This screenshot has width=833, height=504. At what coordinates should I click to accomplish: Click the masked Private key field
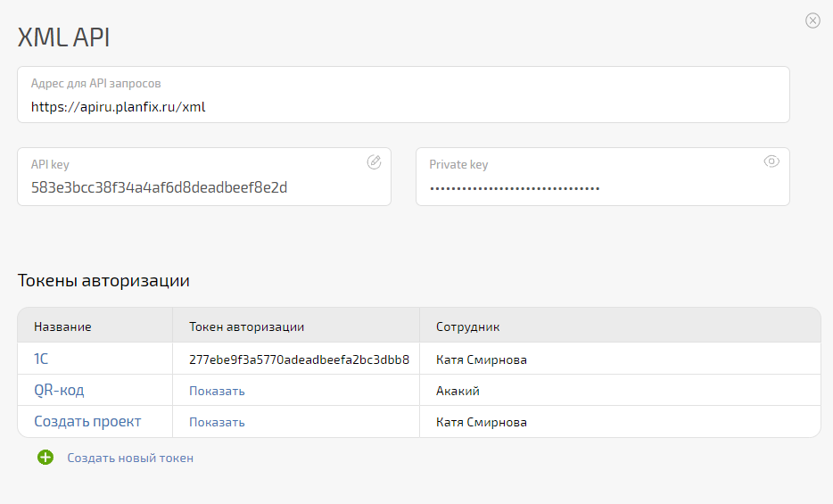point(602,177)
